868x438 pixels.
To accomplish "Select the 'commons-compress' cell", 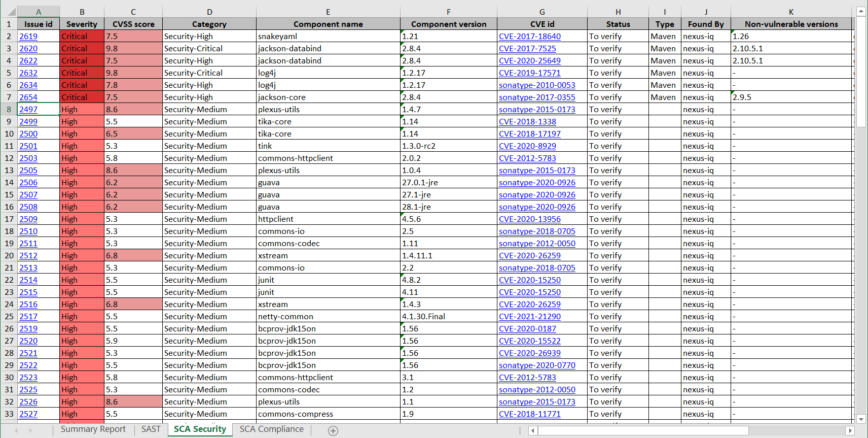I will 328,414.
